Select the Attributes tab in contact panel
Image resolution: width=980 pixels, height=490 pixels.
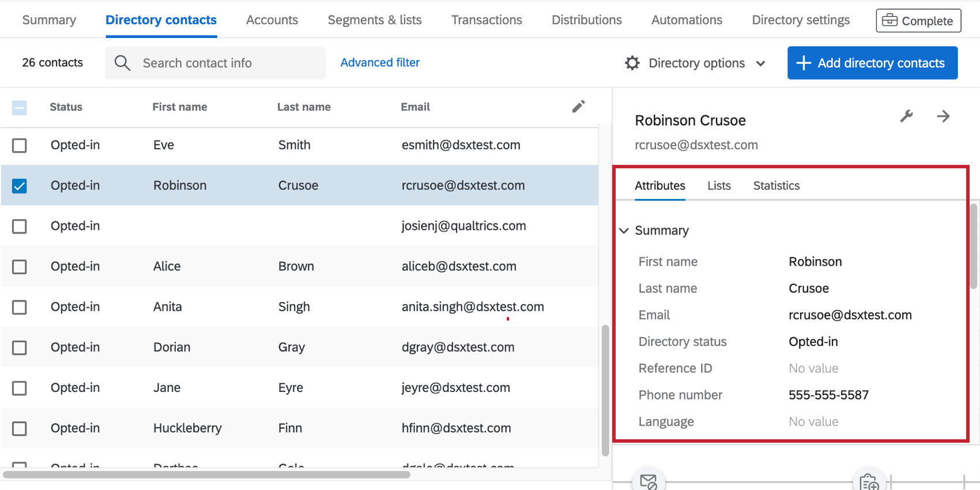pos(660,186)
